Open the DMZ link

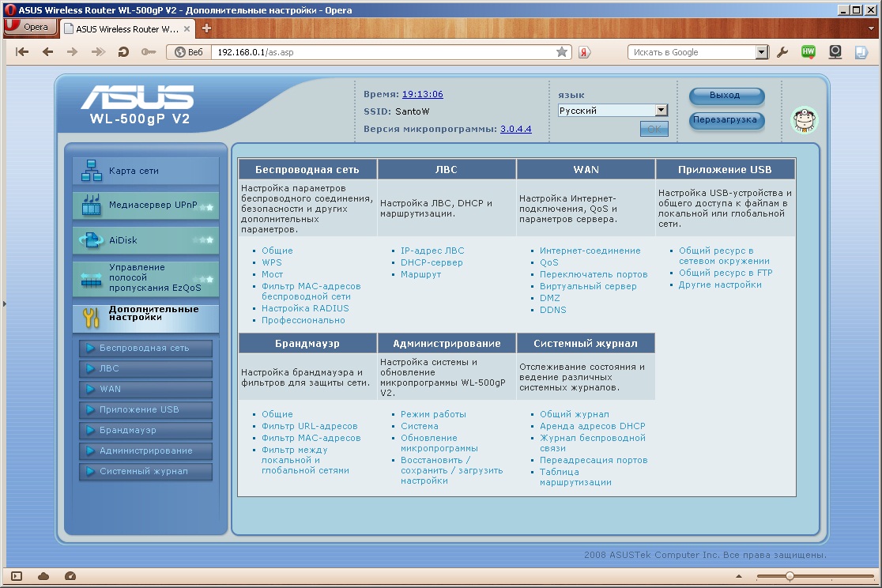pyautogui.click(x=549, y=298)
